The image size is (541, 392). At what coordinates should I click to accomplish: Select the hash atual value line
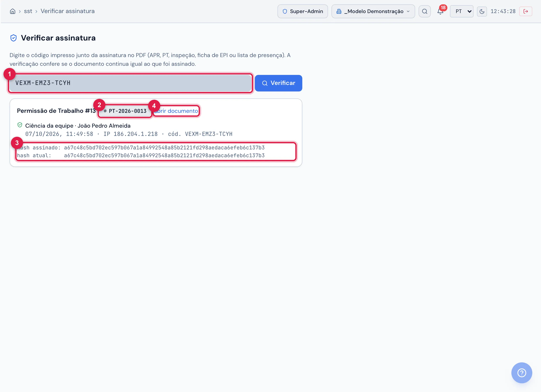[x=141, y=155]
